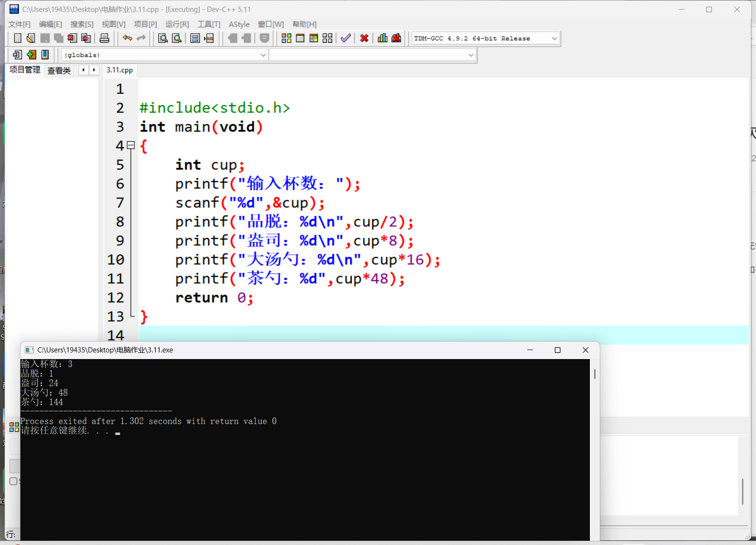Undo the last edit via toolbar arrow
This screenshot has width=756, height=545.
point(127,38)
